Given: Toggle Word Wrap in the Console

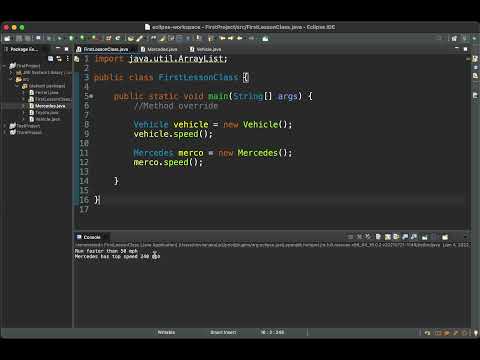Looking at the screenshot, I should [396, 237].
